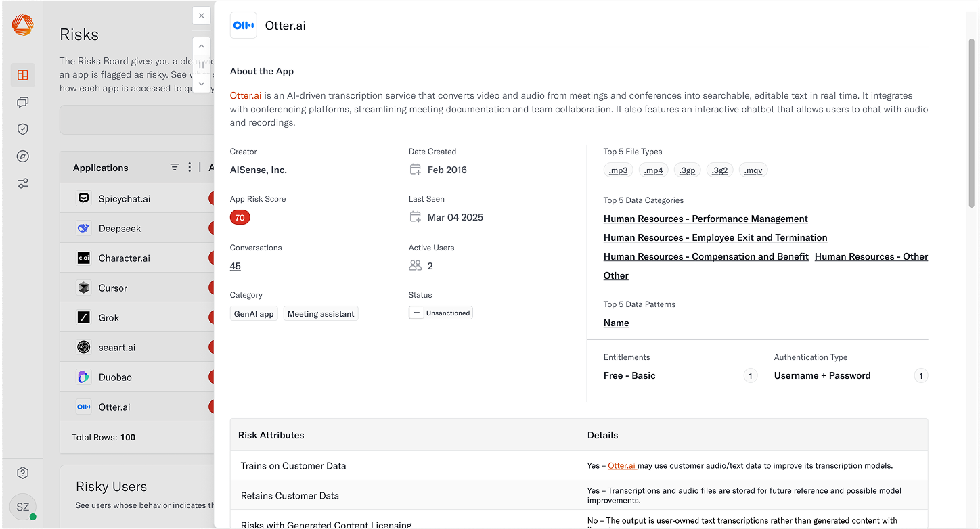Click the app risk score 70 badge
Screen dimensions: 980x529
click(240, 217)
